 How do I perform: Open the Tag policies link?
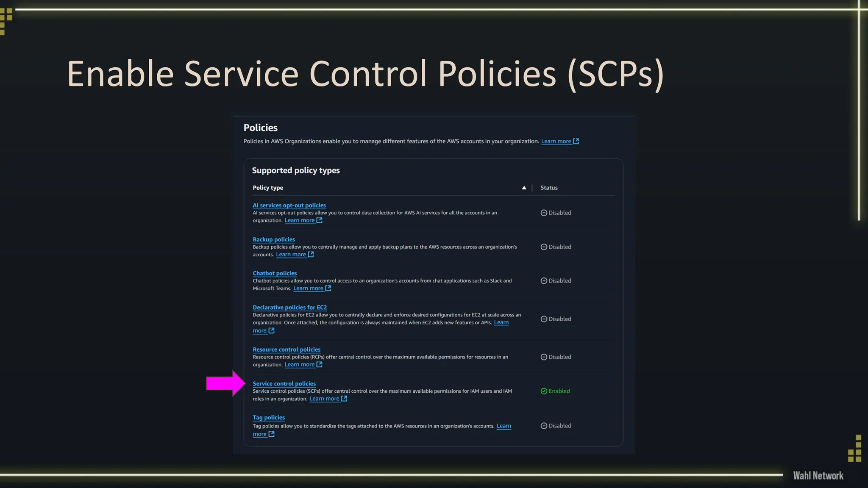pyautogui.click(x=269, y=418)
